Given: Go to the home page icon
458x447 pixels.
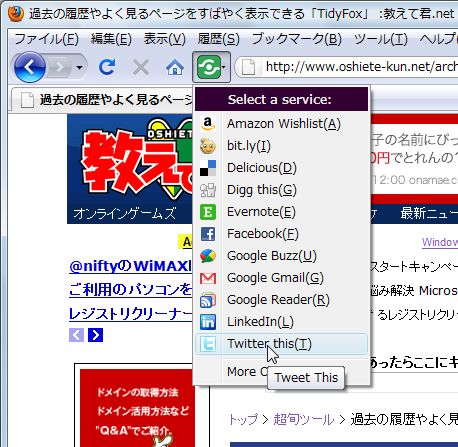Looking at the screenshot, I should (175, 68).
